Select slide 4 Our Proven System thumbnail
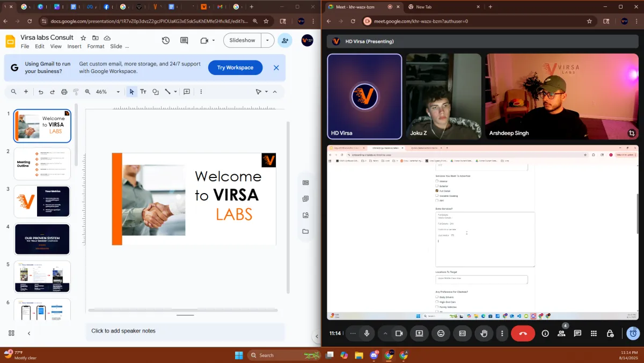 (x=42, y=239)
